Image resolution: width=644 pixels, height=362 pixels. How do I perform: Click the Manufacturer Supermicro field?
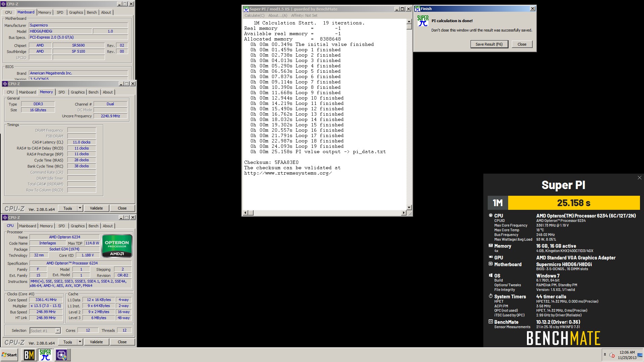click(78, 25)
